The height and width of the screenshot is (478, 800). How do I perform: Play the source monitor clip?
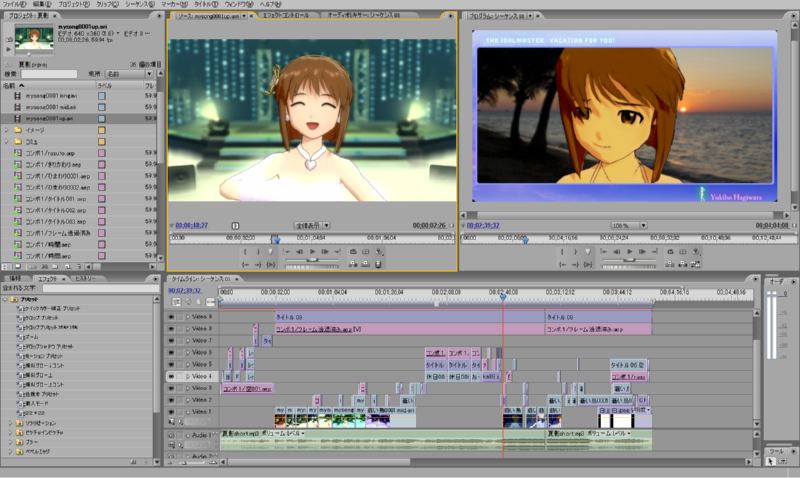312,251
